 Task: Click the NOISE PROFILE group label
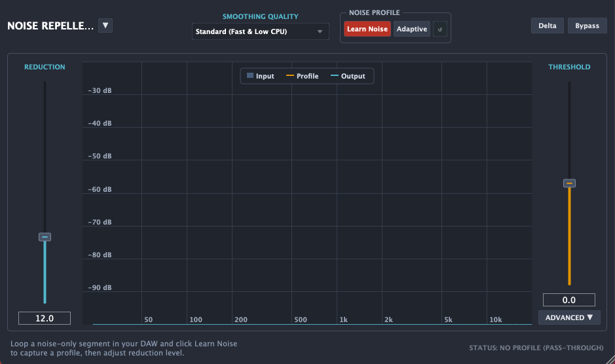(374, 12)
